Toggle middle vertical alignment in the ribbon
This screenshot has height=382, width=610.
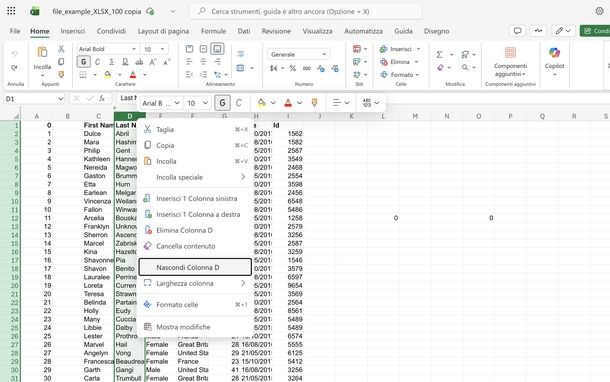[x=203, y=49]
